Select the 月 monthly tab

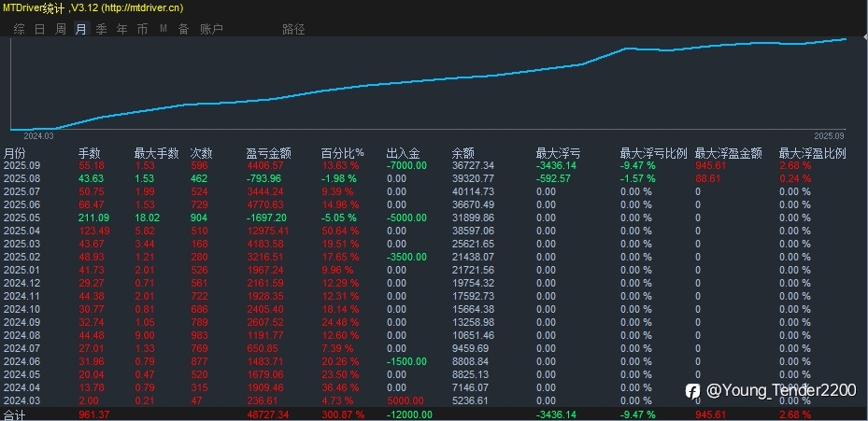[81, 29]
